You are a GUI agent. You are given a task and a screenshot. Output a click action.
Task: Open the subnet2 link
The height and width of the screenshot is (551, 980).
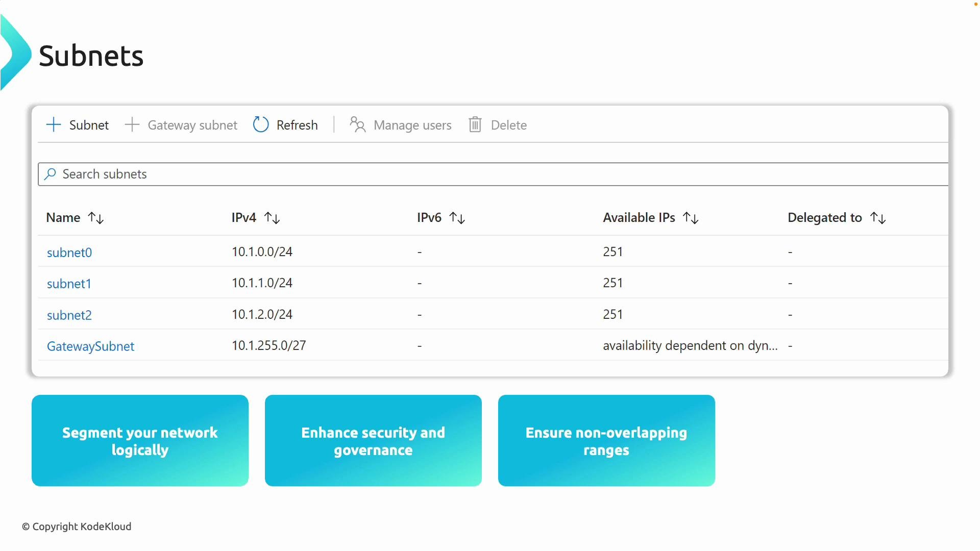pos(69,315)
